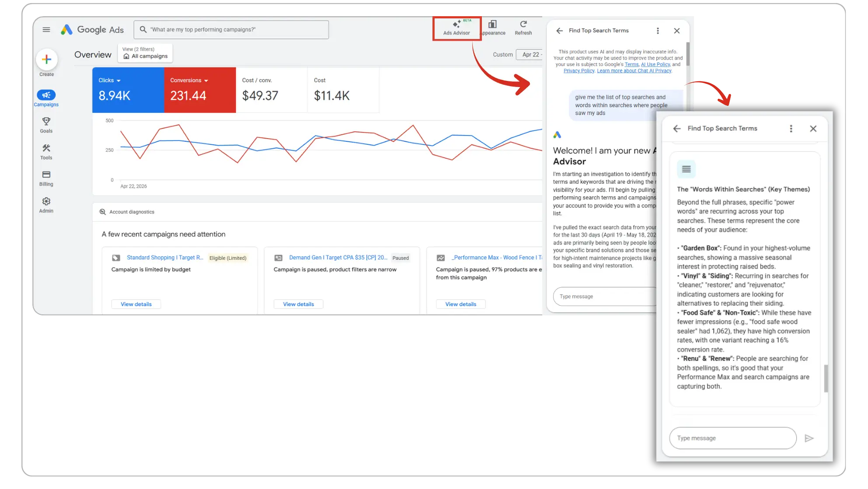Screen dimensions: 868x489
Task: Open more options in rear advisor panel
Action: tap(658, 31)
